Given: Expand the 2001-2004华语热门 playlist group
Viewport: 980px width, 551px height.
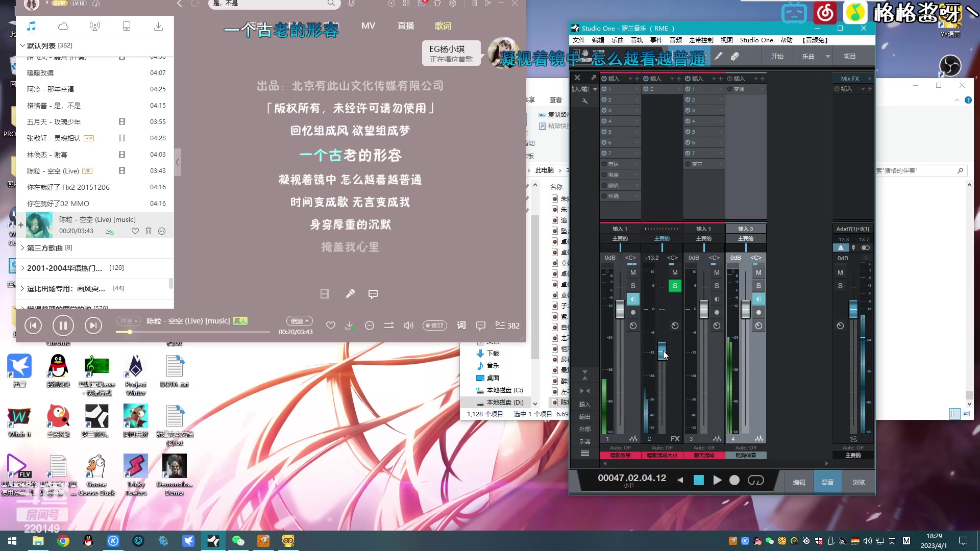Looking at the screenshot, I should pyautogui.click(x=22, y=268).
